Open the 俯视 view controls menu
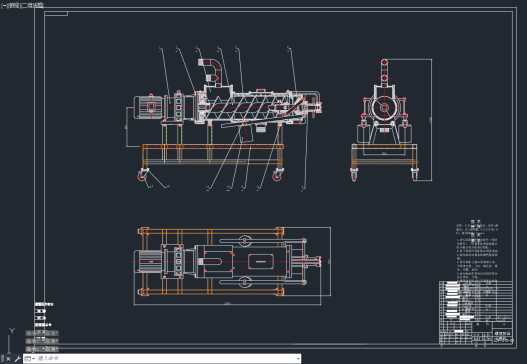 point(14,6)
